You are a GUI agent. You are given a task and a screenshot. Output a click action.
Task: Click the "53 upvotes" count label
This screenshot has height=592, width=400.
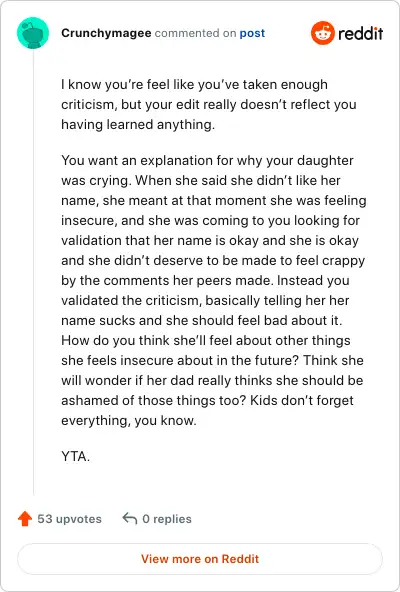click(69, 519)
